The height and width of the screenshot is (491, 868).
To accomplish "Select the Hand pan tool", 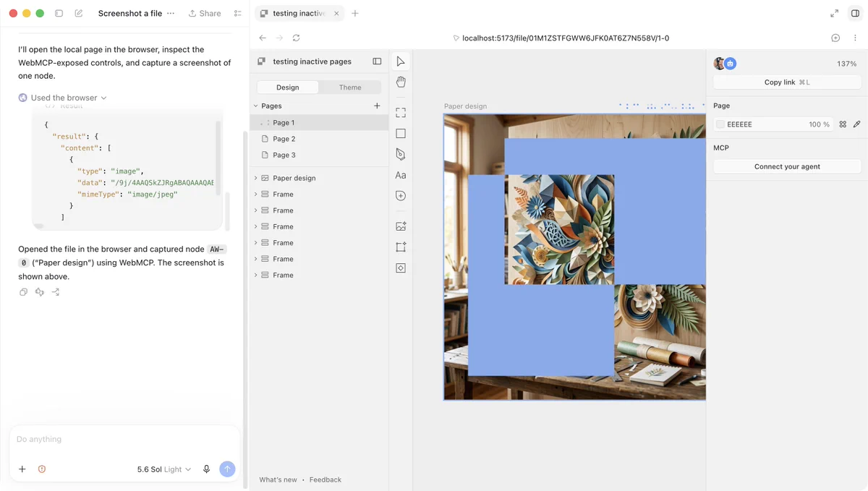I will click(401, 82).
